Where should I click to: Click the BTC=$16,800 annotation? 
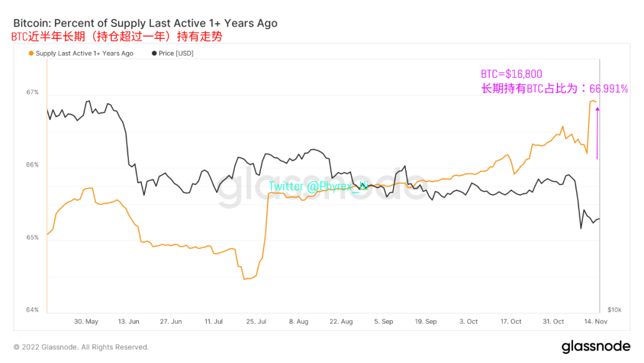[x=512, y=74]
